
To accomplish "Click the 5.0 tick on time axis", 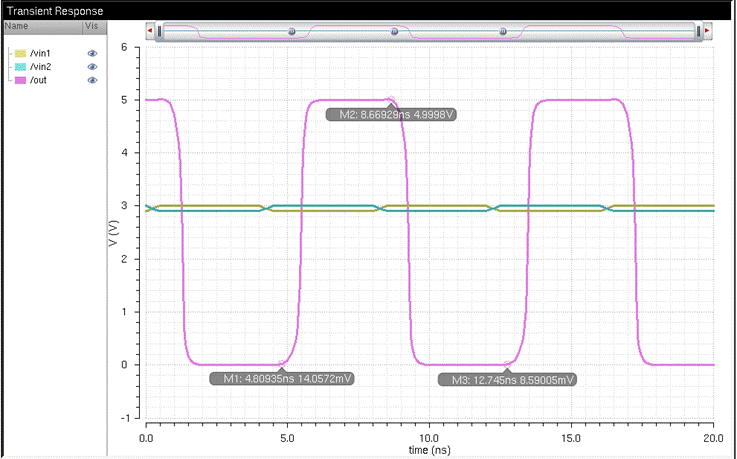I will tap(287, 438).
